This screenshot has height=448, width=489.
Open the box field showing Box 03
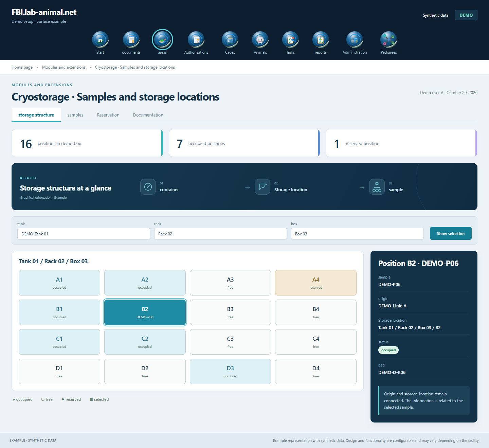[x=357, y=234]
